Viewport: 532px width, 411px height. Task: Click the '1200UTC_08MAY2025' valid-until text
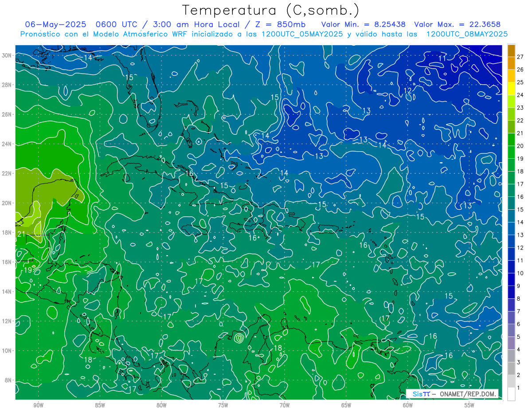coord(466,34)
